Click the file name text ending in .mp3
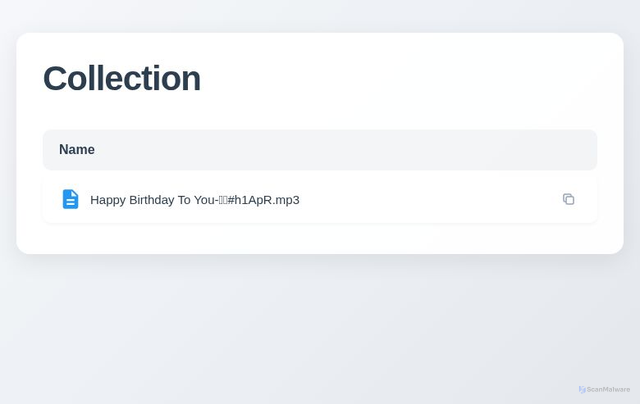 (x=194, y=199)
